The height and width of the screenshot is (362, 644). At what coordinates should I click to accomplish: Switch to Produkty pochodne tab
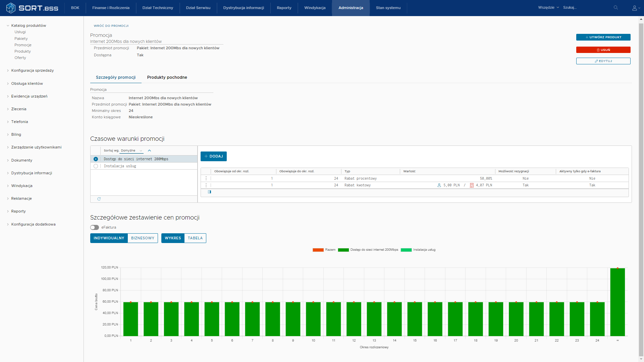[167, 77]
